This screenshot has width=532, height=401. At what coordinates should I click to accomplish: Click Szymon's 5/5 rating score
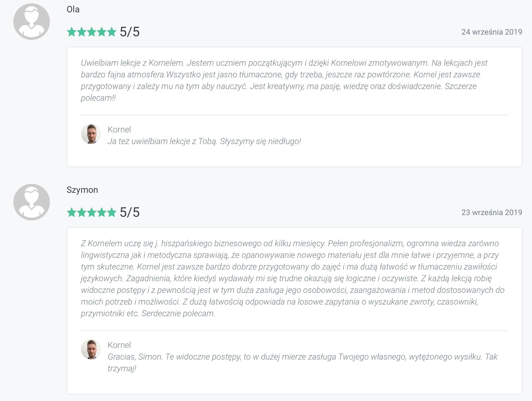tap(130, 212)
